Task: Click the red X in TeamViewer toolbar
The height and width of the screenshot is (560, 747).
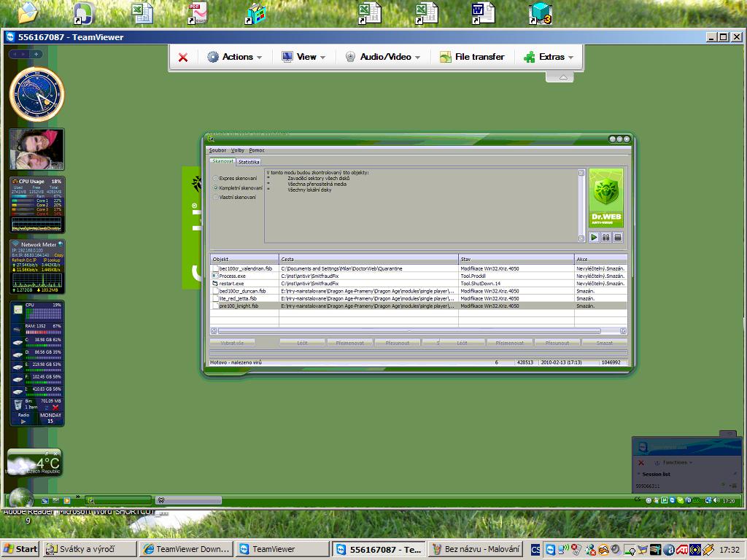Action: coord(183,57)
